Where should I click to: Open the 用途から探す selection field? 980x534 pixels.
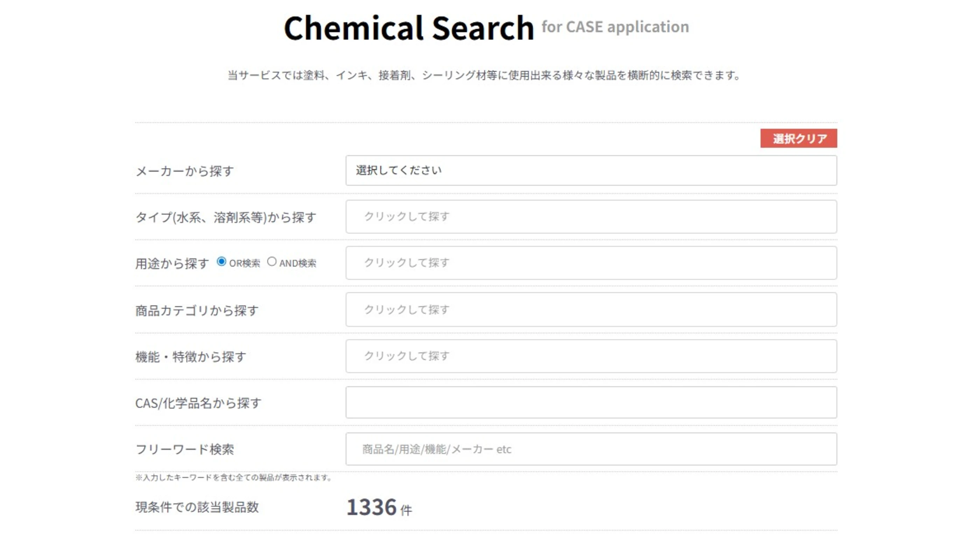pyautogui.click(x=591, y=263)
